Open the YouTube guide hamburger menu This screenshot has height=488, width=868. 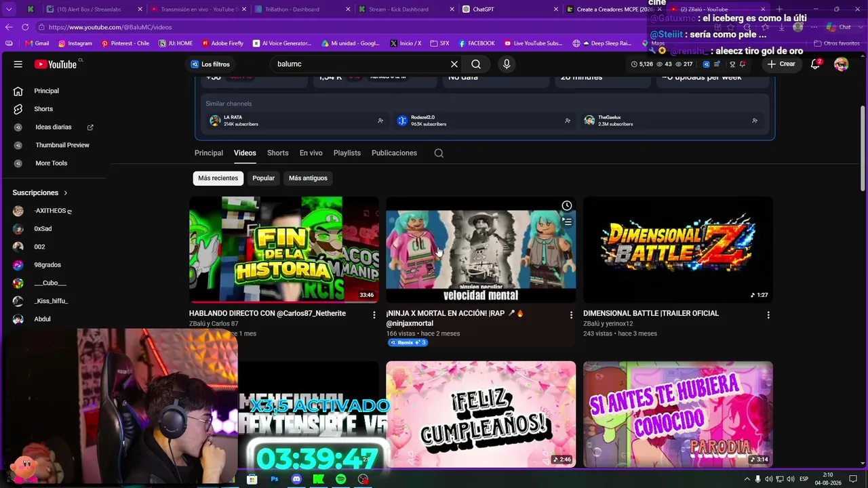(x=18, y=64)
